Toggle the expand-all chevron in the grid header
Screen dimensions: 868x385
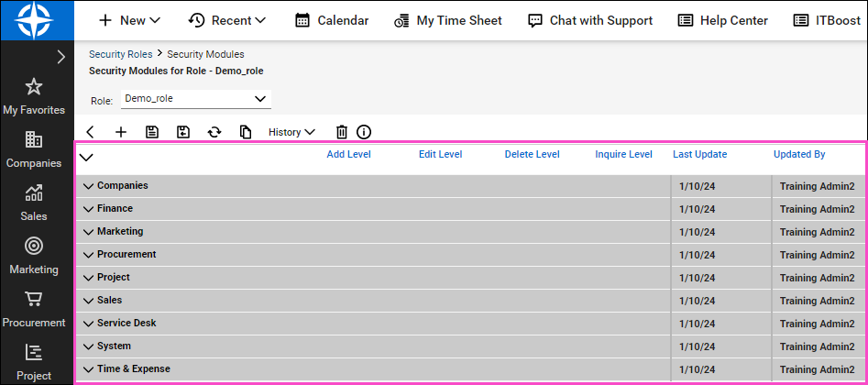pyautogui.click(x=86, y=157)
